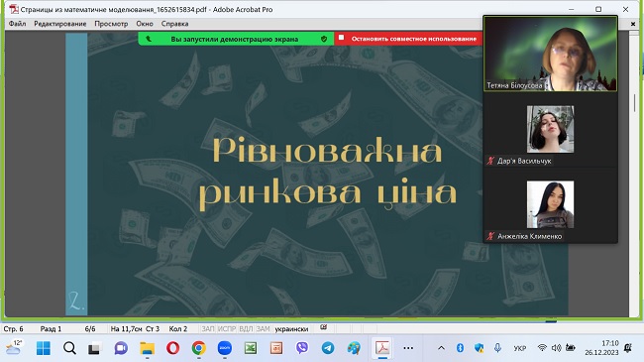Image resolution: width=644 pixels, height=362 pixels.
Task: Open Google Chrome in taskbar
Action: [x=199, y=348]
